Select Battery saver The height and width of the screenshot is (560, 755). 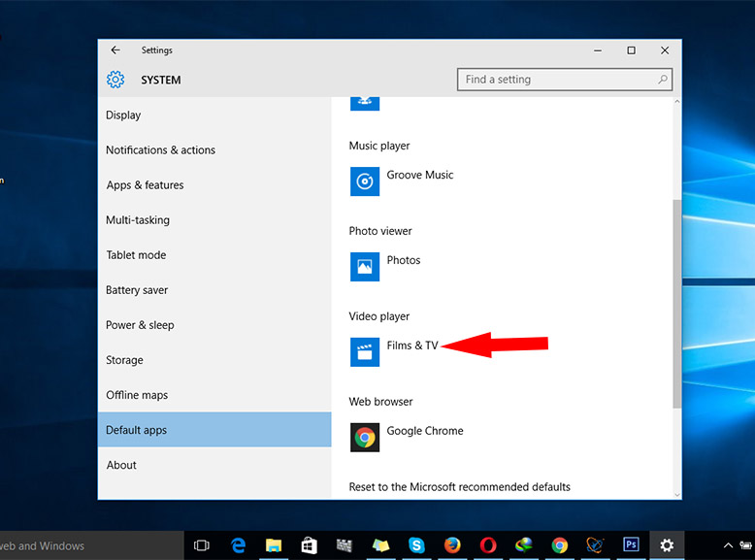click(x=214, y=290)
